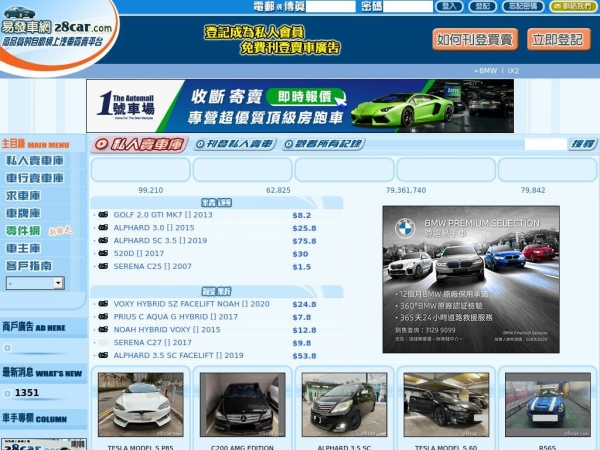Open ALPHARD 3.0 2015 listing
Viewport: 600px width, 450px height.
[x=154, y=228]
